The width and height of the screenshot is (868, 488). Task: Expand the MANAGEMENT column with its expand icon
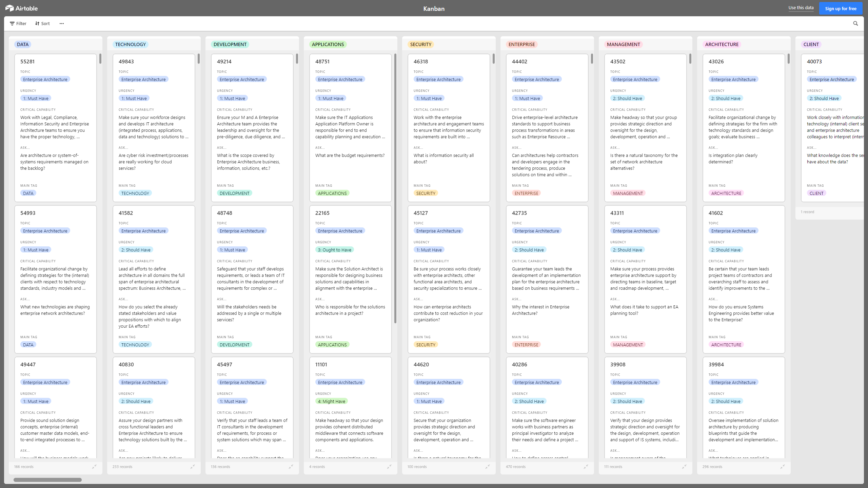tap(684, 467)
